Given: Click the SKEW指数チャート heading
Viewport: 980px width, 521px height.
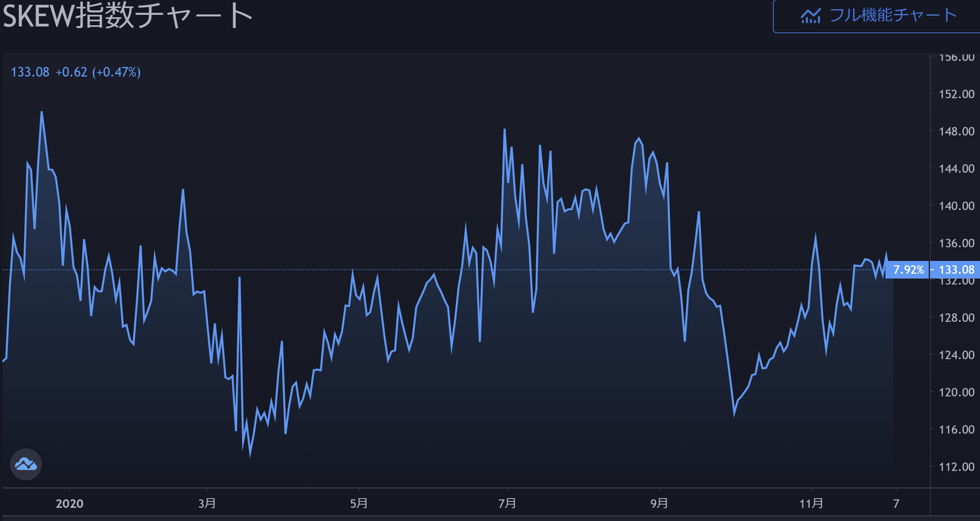Looking at the screenshot, I should 127,16.
